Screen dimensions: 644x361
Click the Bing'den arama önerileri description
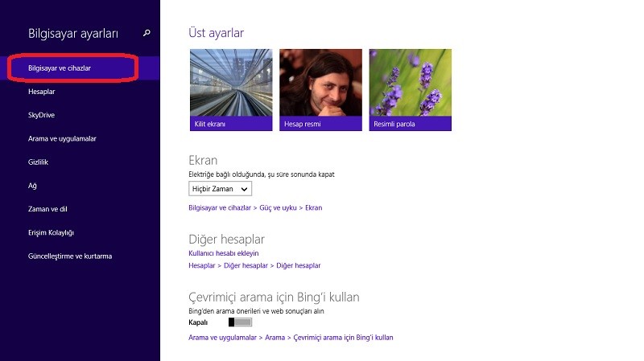pyautogui.click(x=256, y=311)
